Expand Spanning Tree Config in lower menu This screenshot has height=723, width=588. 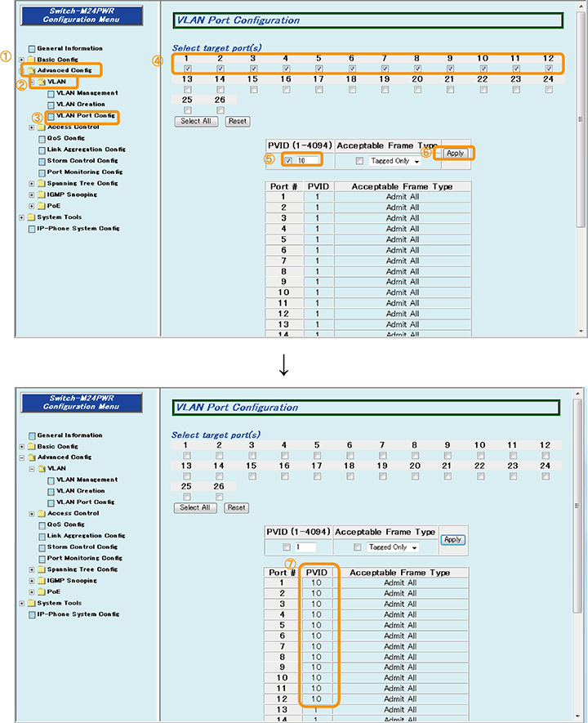point(32,569)
